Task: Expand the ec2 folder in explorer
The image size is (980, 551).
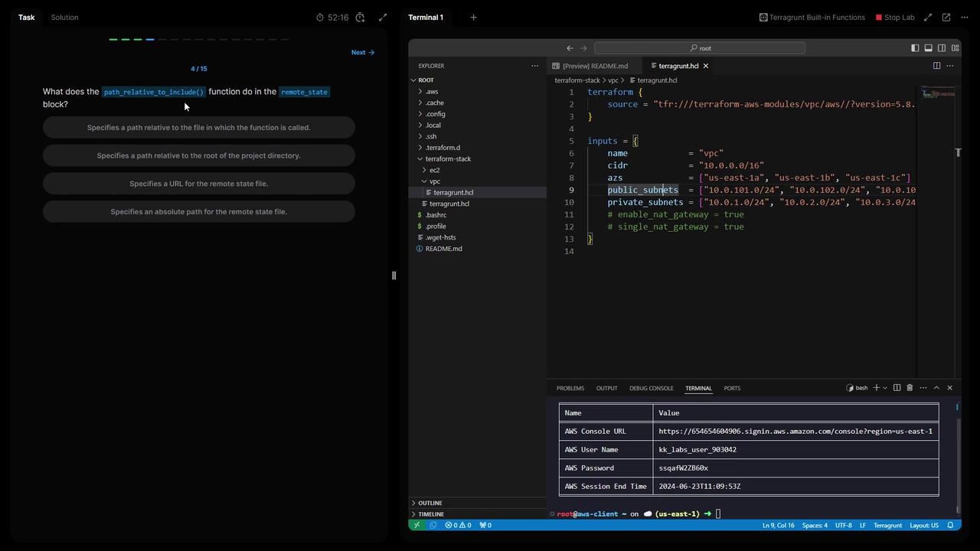Action: click(x=434, y=170)
